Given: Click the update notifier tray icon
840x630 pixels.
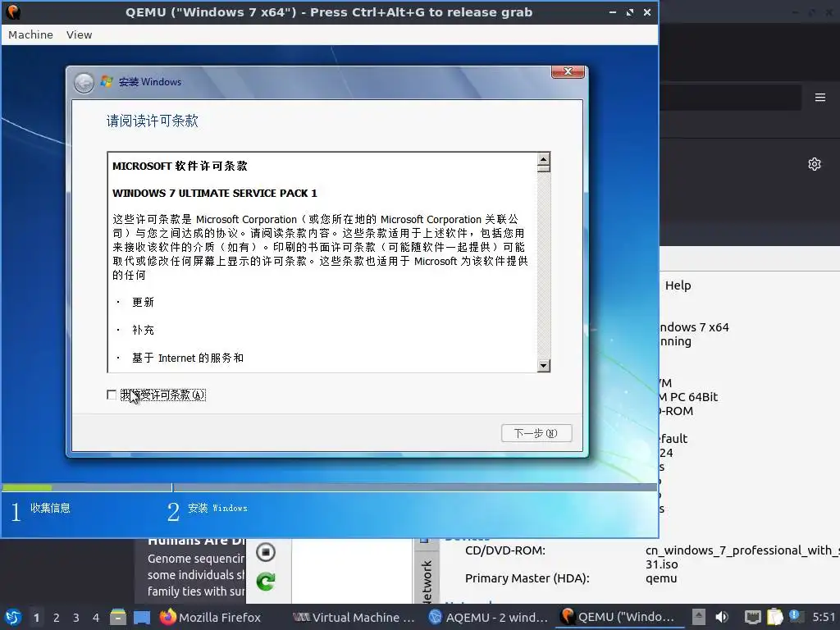Looking at the screenshot, I should coord(796,616).
